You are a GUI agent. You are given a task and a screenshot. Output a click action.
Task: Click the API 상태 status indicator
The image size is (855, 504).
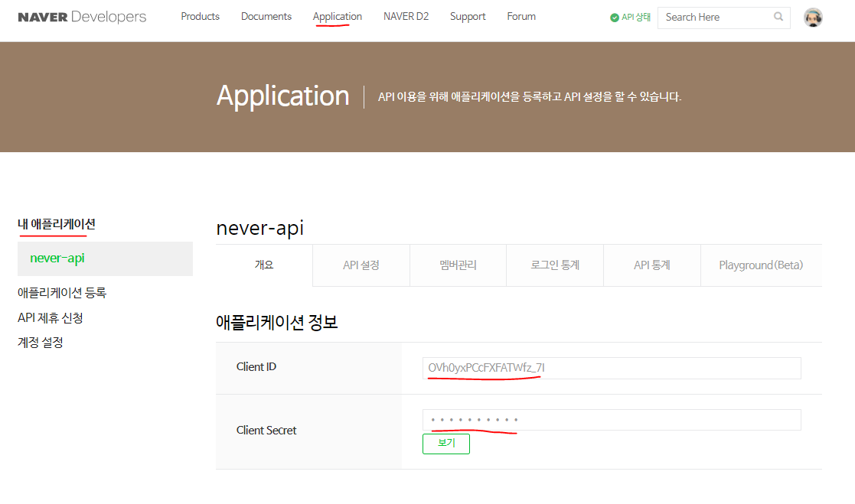tap(635, 17)
